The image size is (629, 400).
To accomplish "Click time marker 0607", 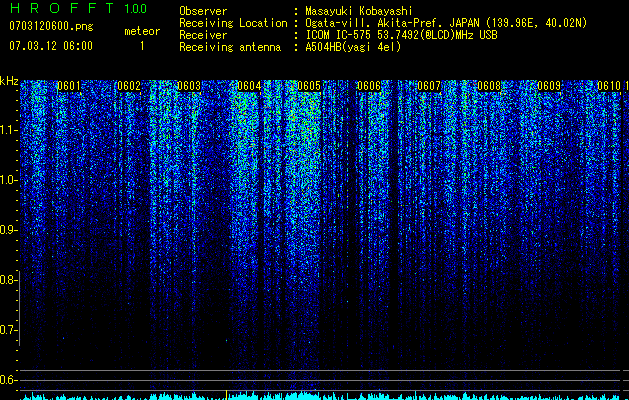I will click(x=429, y=86).
